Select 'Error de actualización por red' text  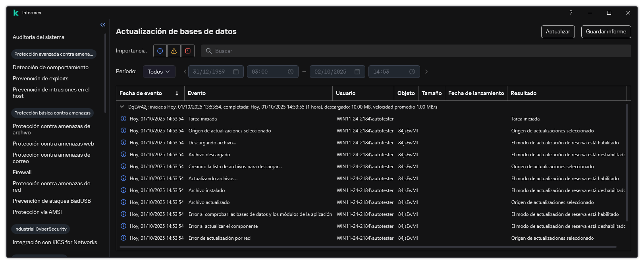(220, 238)
